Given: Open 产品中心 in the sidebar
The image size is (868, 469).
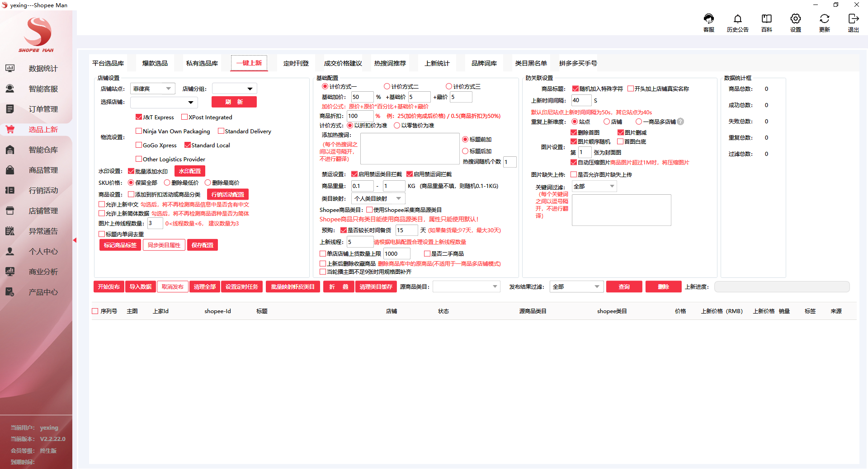Looking at the screenshot, I should [x=36, y=292].
